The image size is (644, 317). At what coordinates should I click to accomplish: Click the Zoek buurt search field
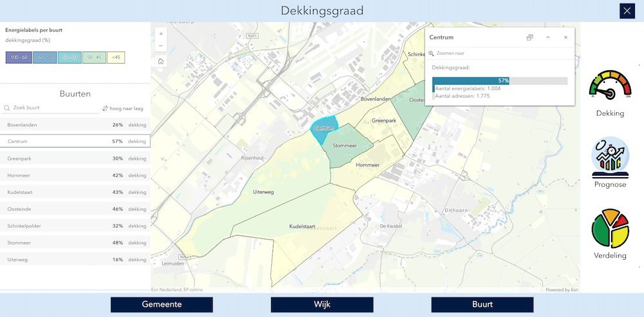pos(55,108)
